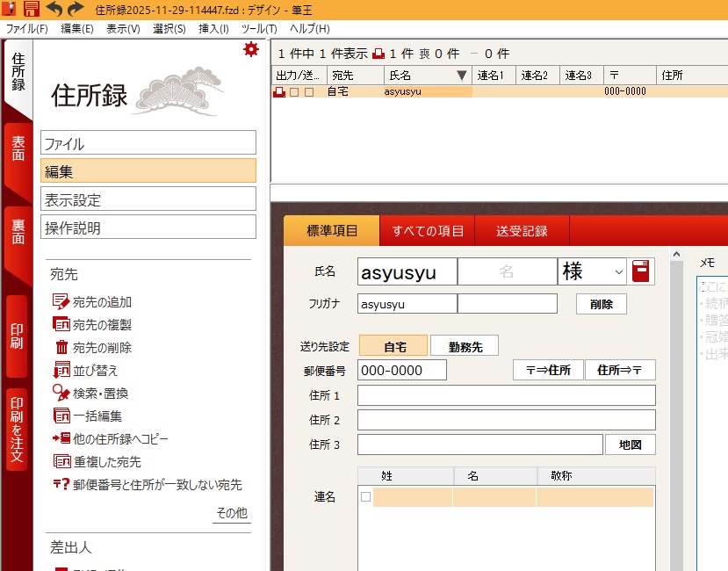The height and width of the screenshot is (571, 728).
Task: Click the red gear settings icon
Action: point(251,50)
